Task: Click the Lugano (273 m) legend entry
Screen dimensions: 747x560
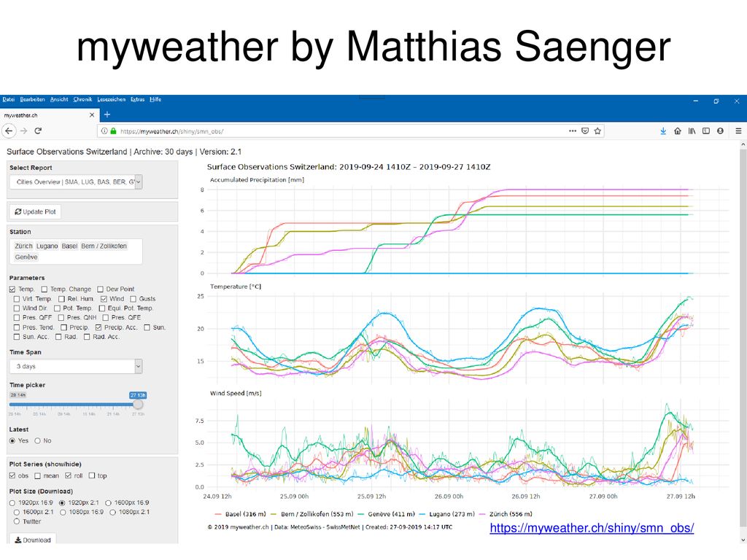Action: [x=448, y=514]
